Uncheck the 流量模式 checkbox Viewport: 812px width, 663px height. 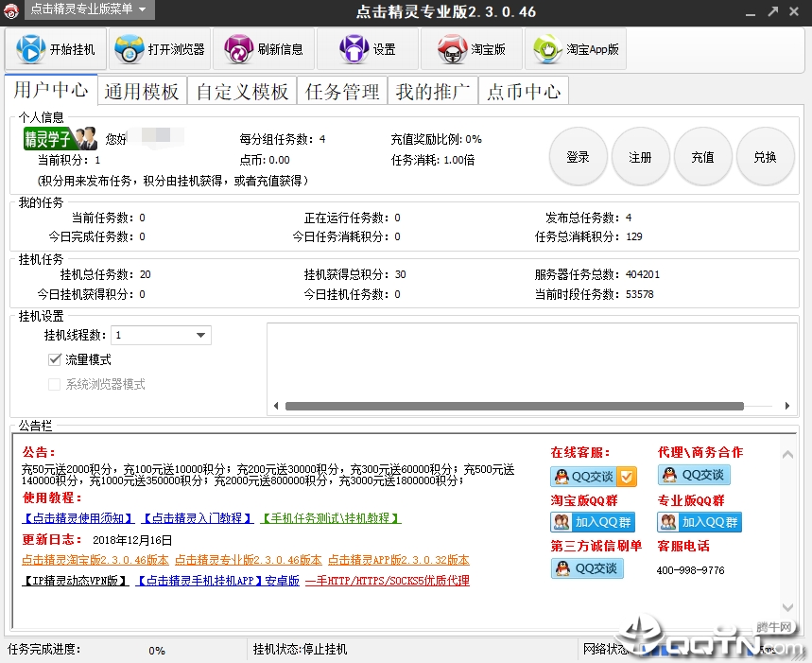pos(55,359)
